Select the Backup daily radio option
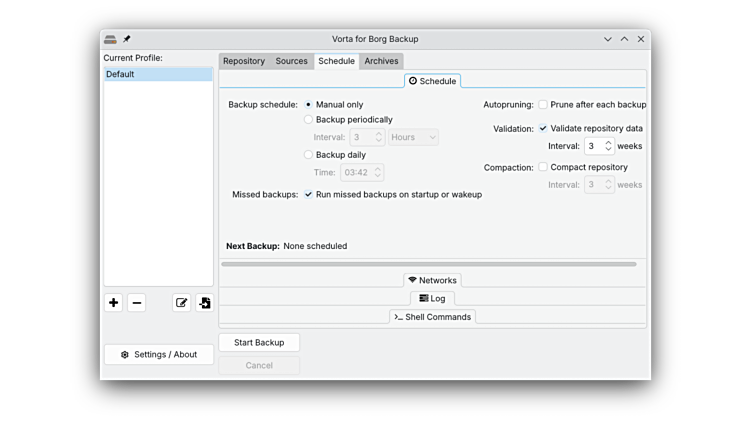Viewport: 752px width, 423px height. coord(309,155)
